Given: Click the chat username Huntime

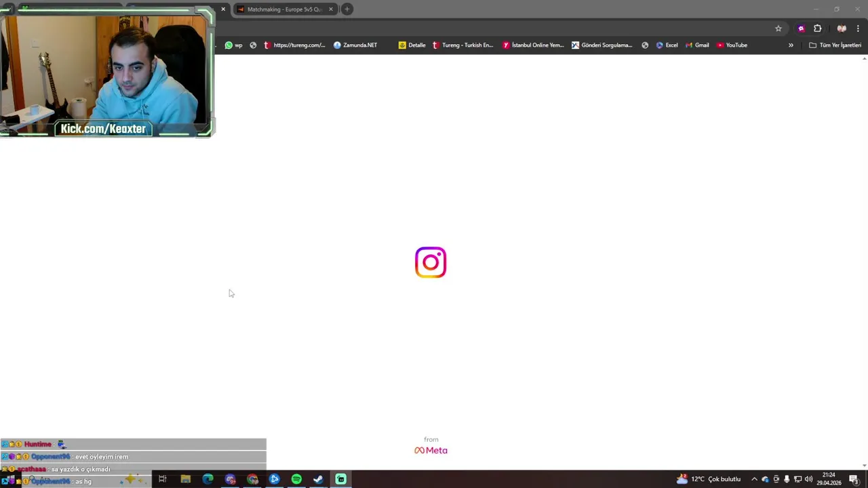Looking at the screenshot, I should [x=38, y=445].
